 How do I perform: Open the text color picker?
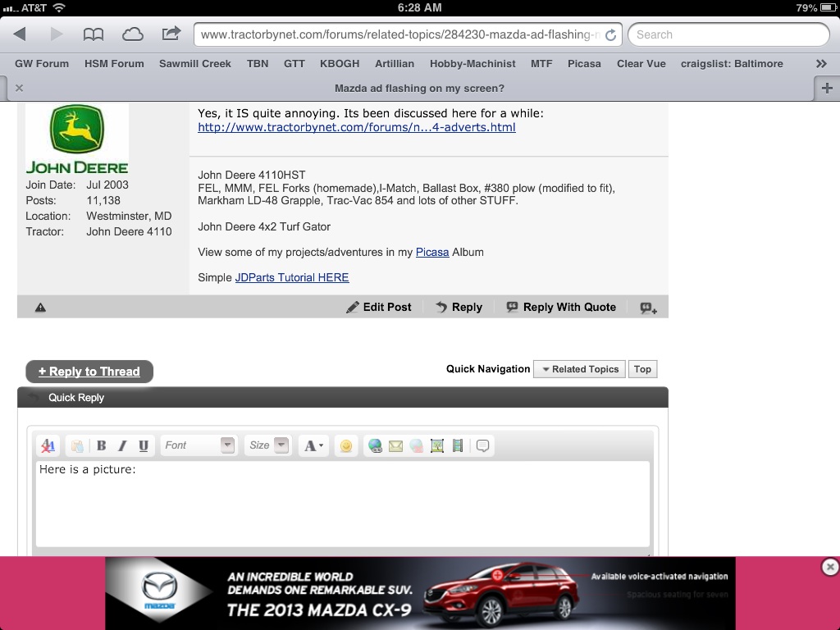[313, 445]
